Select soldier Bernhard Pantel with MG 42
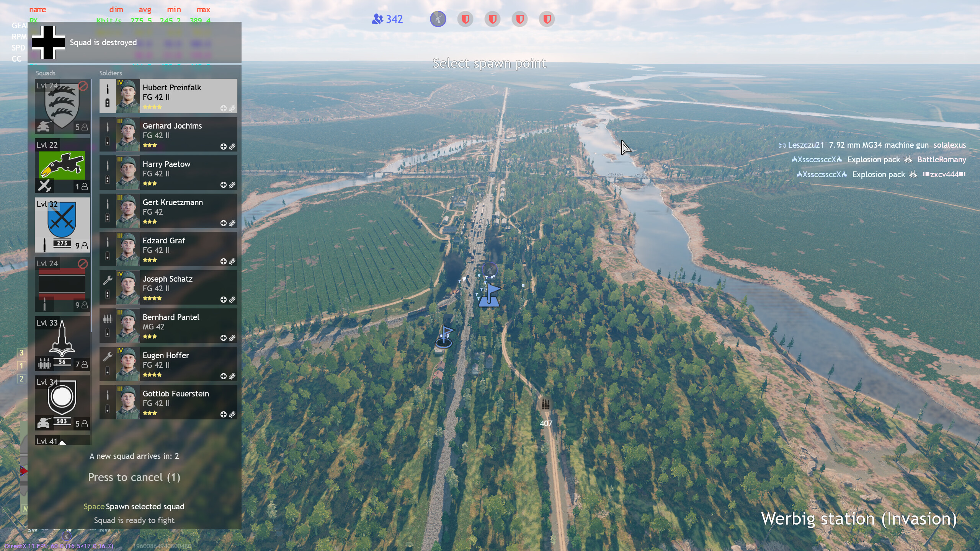This screenshot has height=551, width=980. click(168, 326)
